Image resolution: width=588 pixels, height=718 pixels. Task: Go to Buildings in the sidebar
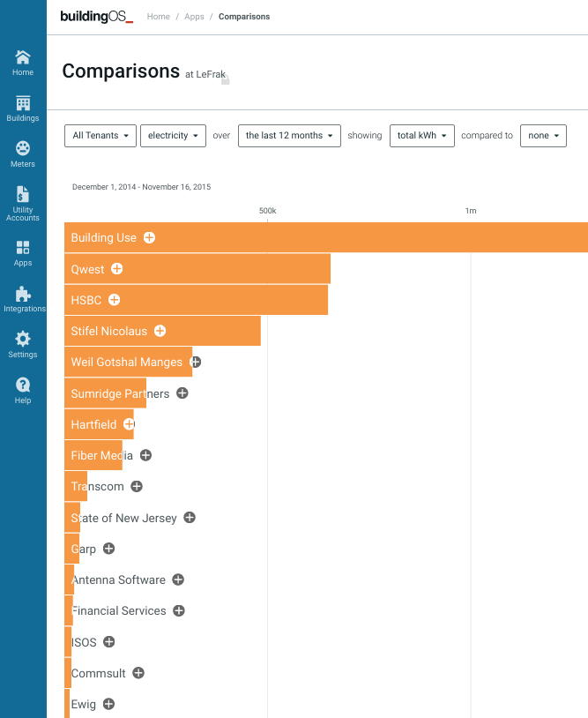23,108
